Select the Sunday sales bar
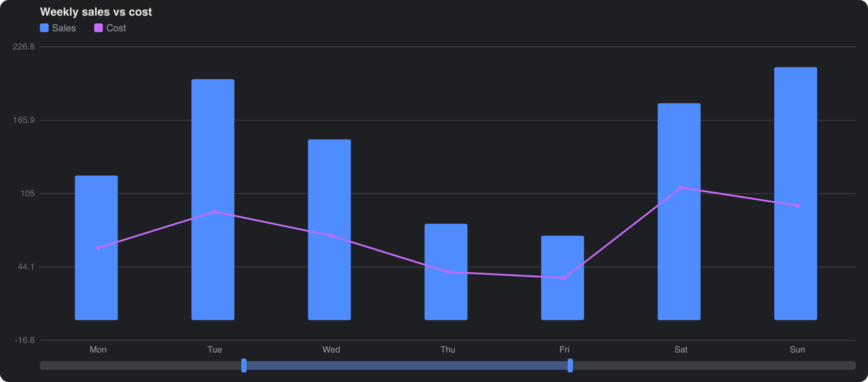 click(x=796, y=194)
